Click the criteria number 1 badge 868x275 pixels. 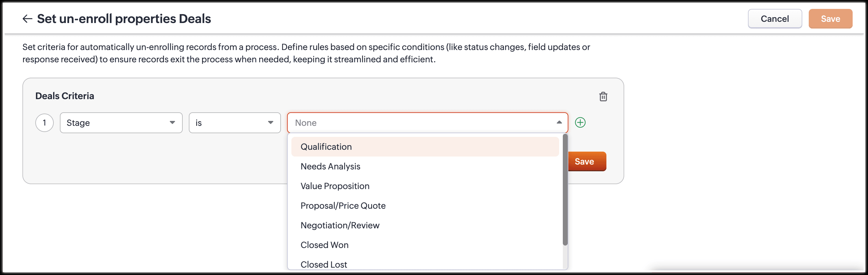click(x=45, y=123)
